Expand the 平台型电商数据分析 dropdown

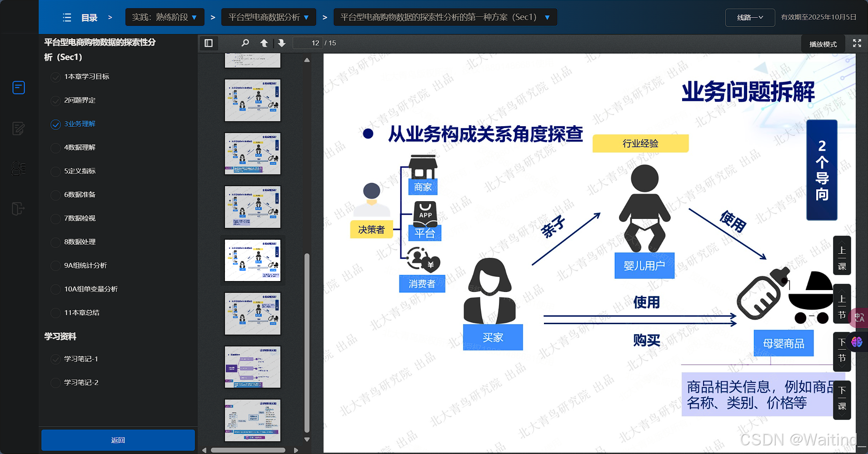[x=269, y=17]
